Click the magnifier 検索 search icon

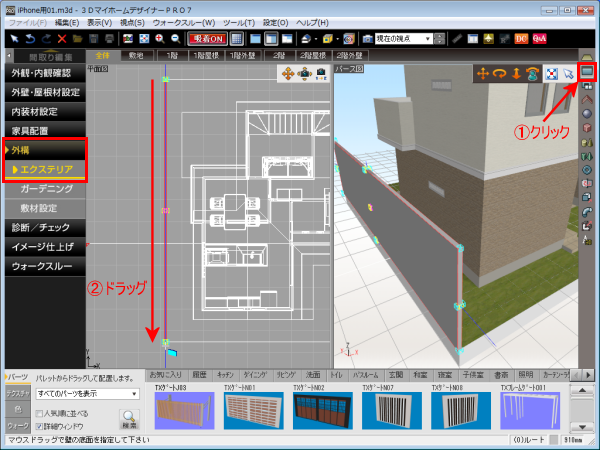129,417
